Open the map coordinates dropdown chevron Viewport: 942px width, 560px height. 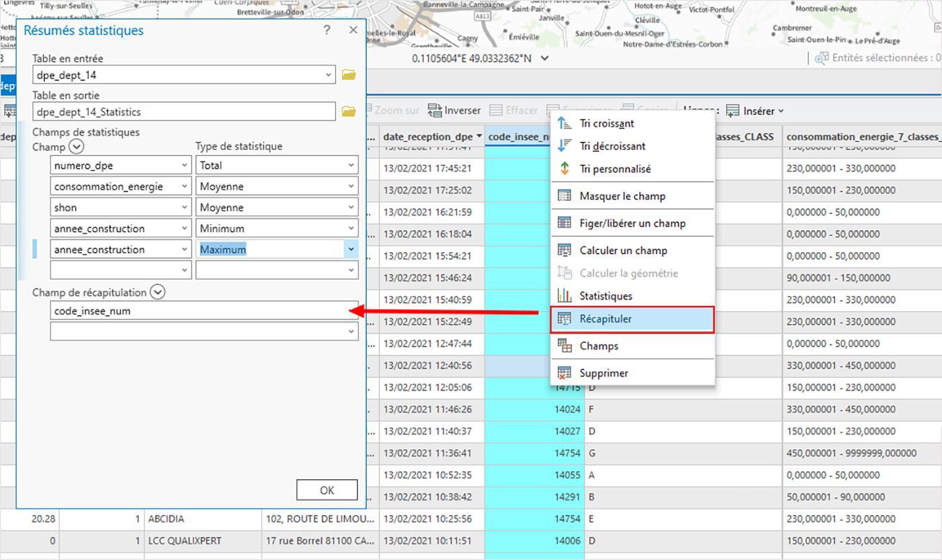point(545,58)
